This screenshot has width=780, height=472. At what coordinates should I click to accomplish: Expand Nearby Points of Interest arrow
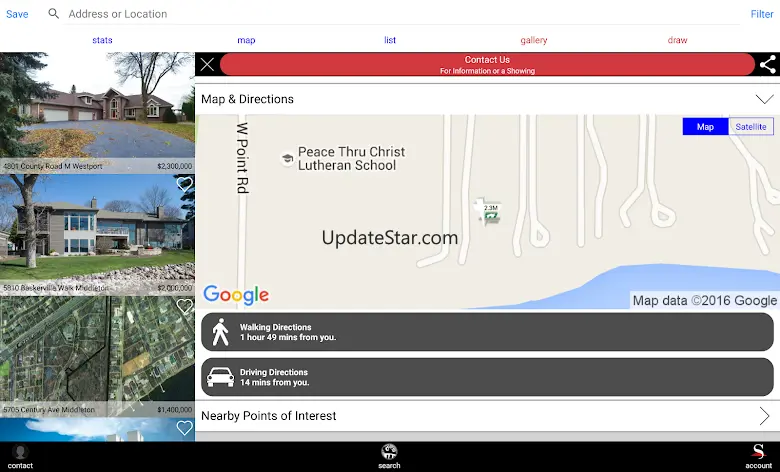(x=765, y=416)
